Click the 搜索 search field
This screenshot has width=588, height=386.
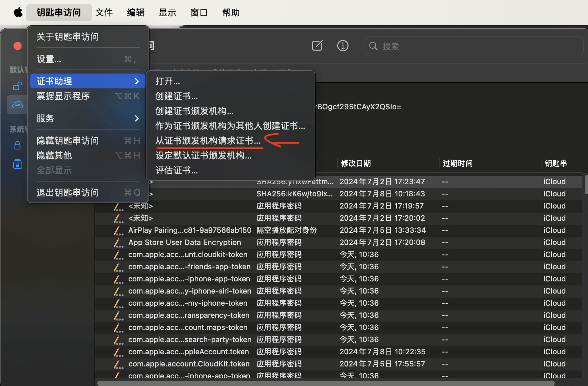474,46
